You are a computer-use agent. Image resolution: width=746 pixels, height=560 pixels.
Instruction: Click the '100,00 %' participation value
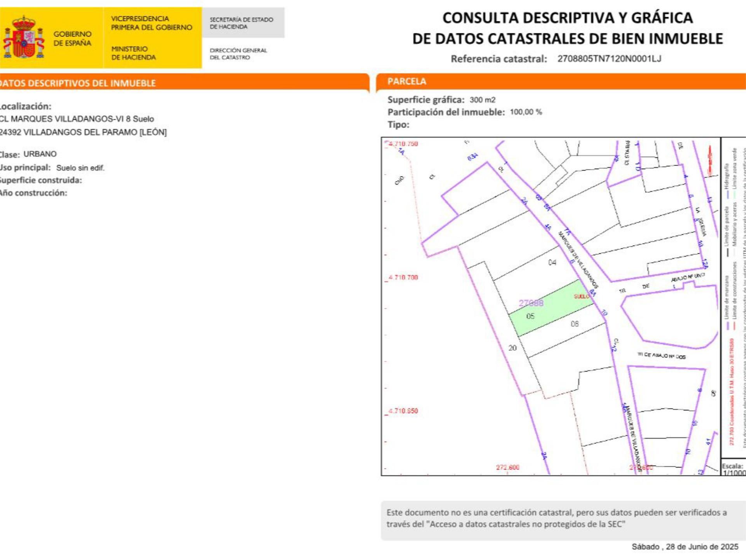[x=526, y=112]
